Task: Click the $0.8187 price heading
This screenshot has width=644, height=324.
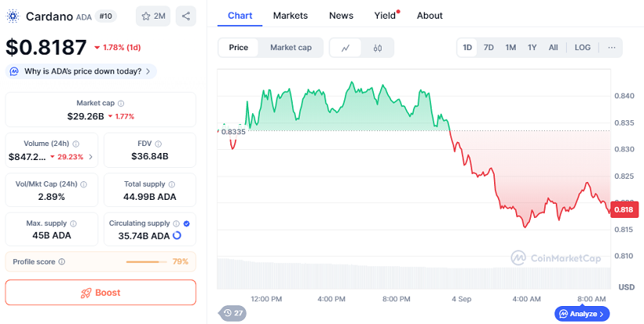Action: click(x=46, y=47)
